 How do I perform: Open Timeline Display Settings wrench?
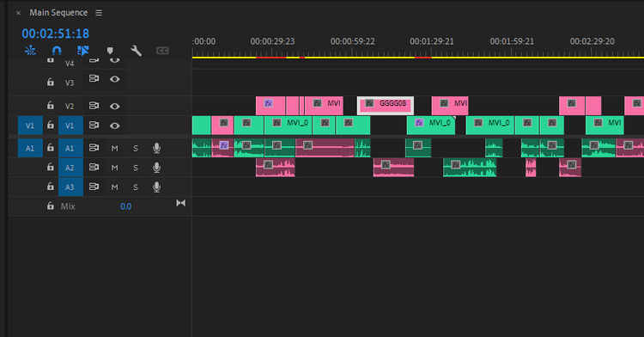136,51
